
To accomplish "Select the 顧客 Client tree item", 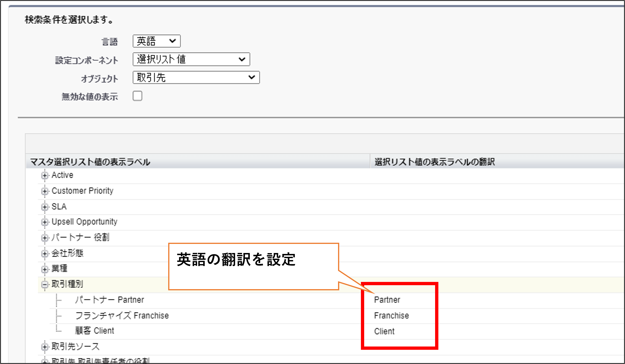I will pos(94,331).
